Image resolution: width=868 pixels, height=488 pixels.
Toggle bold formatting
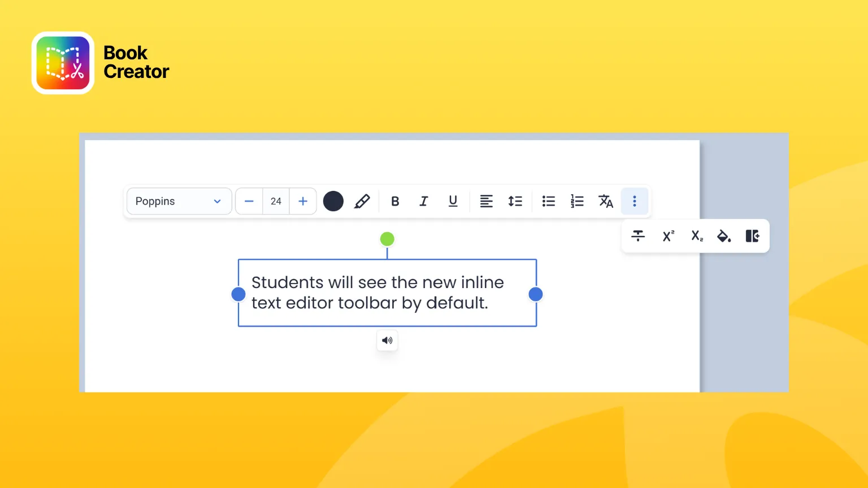coord(395,201)
